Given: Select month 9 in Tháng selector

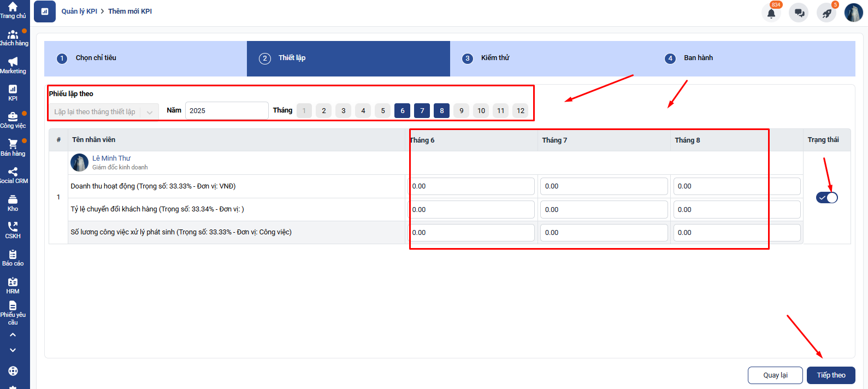Looking at the screenshot, I should [x=462, y=111].
